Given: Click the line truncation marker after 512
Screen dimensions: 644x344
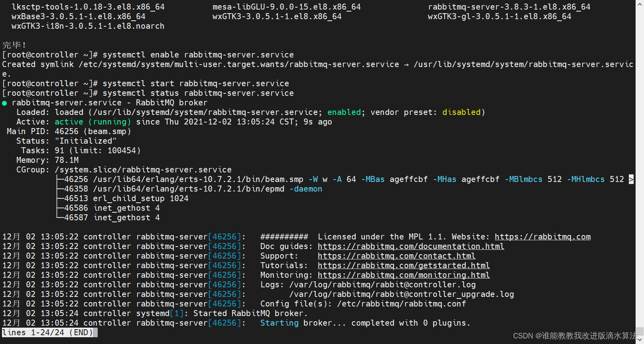Looking at the screenshot, I should tap(631, 179).
